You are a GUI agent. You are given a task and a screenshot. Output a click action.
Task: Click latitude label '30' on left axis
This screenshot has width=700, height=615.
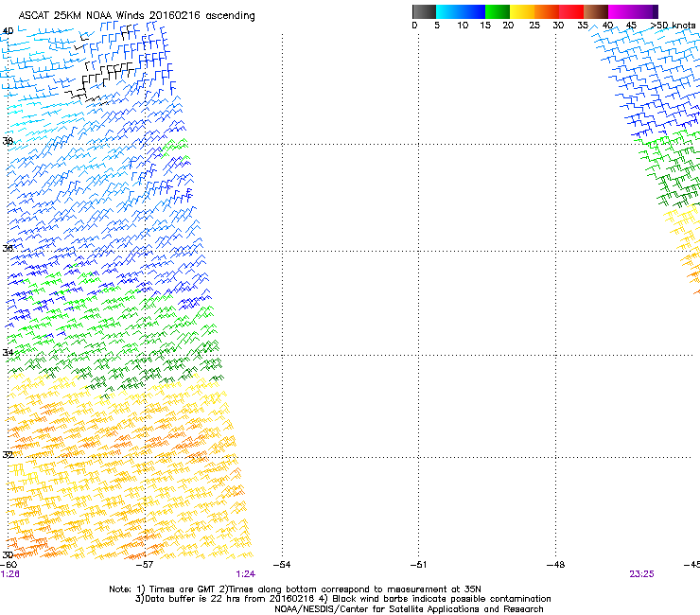8,554
